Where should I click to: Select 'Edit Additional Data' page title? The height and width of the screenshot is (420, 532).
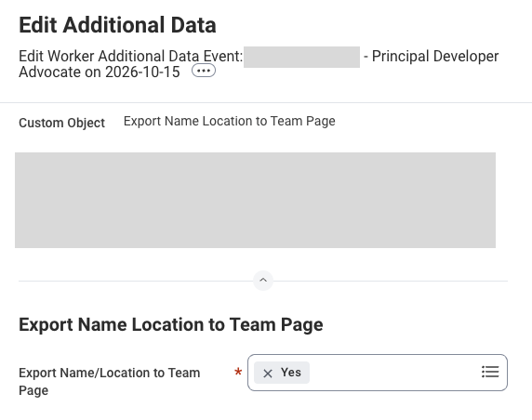tap(117, 25)
